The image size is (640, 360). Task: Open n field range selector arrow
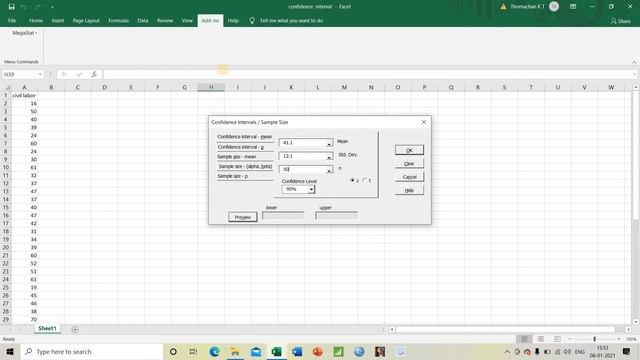coord(329,170)
